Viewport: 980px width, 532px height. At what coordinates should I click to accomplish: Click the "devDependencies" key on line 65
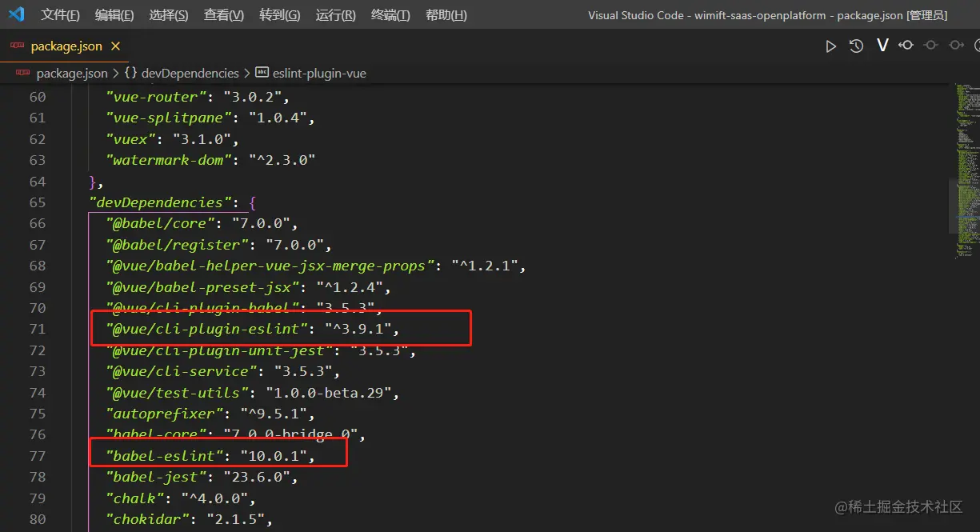160,202
